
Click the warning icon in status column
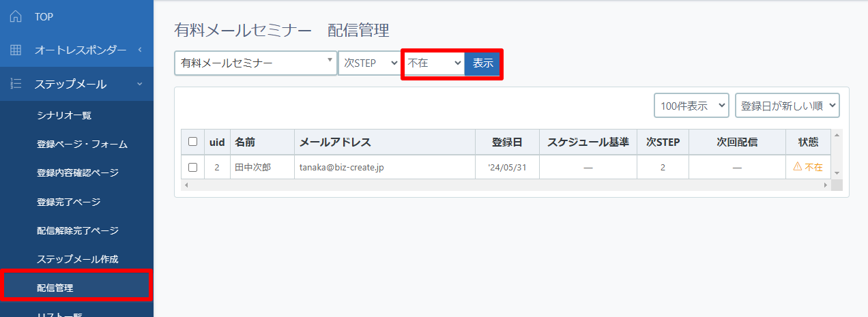pos(796,167)
